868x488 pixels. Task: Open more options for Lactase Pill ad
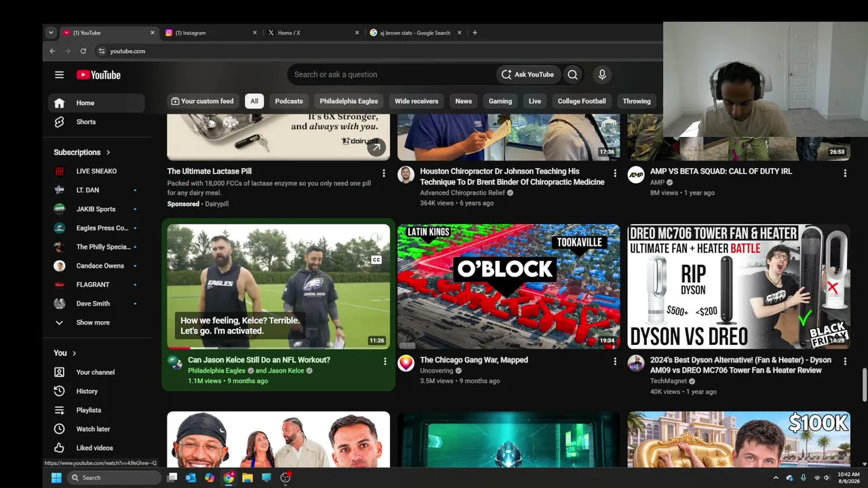pyautogui.click(x=384, y=173)
